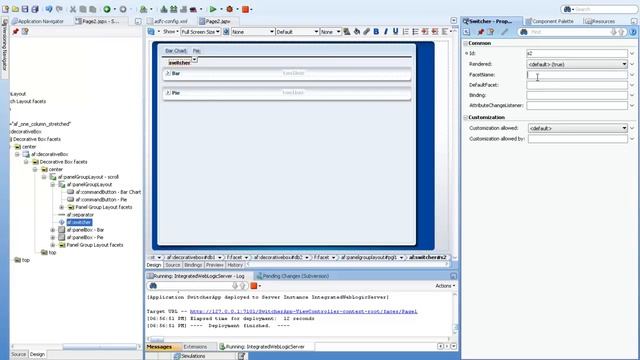Collapse the Customization section in the Property Inspector
The width and height of the screenshot is (640, 360).
click(466, 117)
